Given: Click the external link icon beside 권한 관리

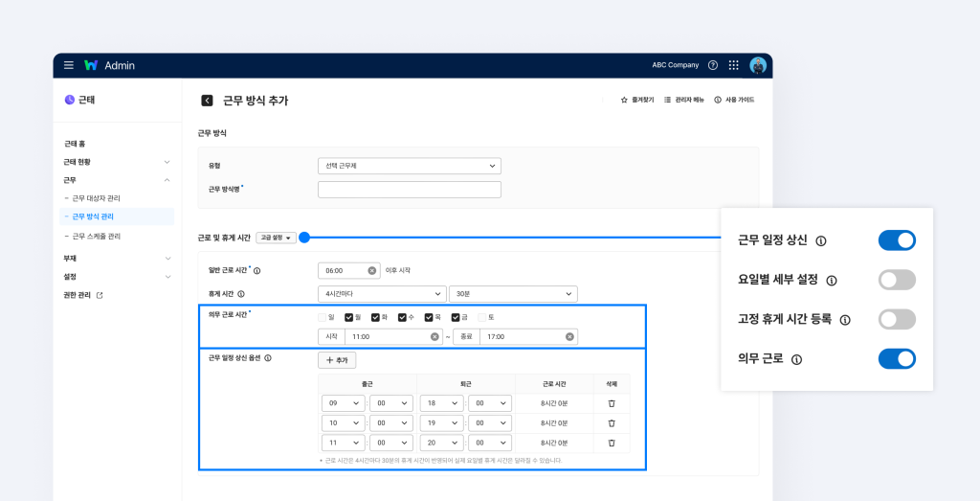Looking at the screenshot, I should pyautogui.click(x=100, y=295).
